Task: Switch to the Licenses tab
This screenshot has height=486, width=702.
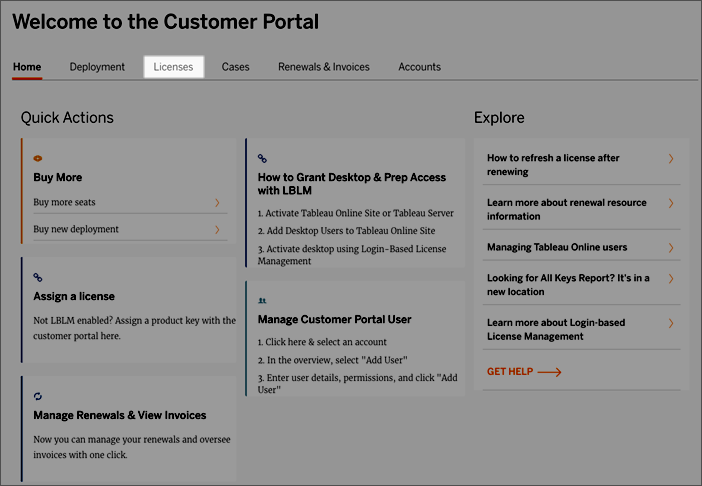Action: click(x=173, y=67)
